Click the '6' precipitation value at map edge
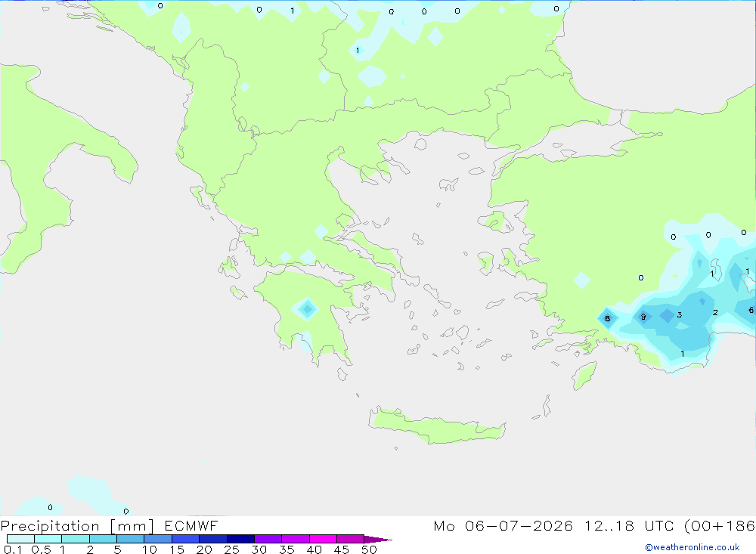This screenshot has height=554, width=756. [x=751, y=310]
